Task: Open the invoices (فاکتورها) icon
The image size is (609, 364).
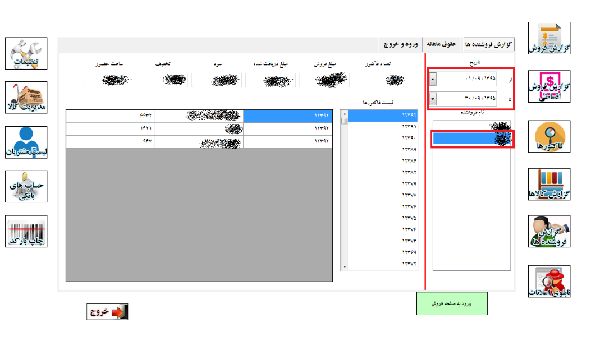Action: point(549,136)
